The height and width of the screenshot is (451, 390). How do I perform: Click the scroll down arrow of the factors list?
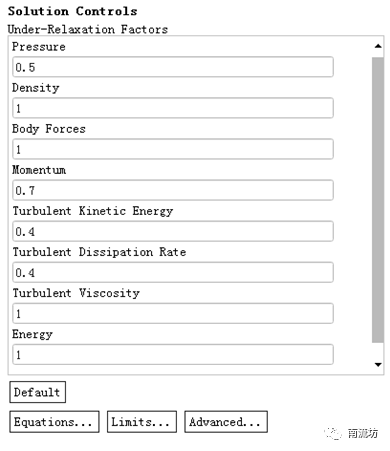coord(378,364)
